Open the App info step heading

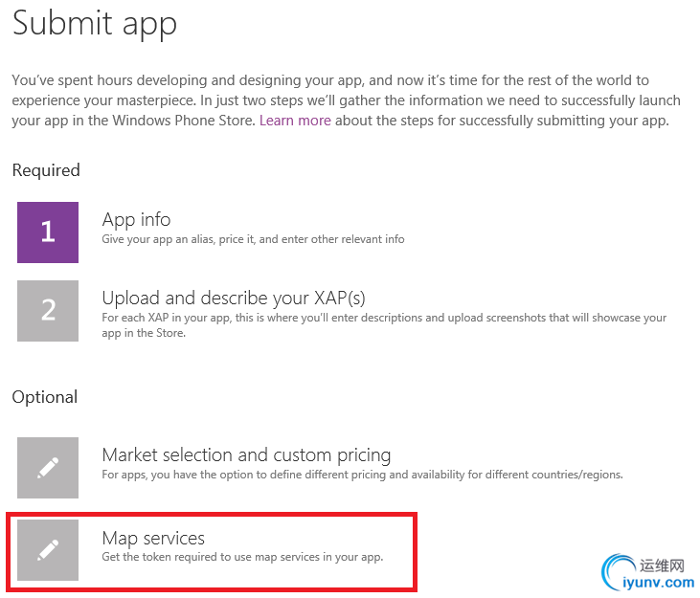pos(136,220)
